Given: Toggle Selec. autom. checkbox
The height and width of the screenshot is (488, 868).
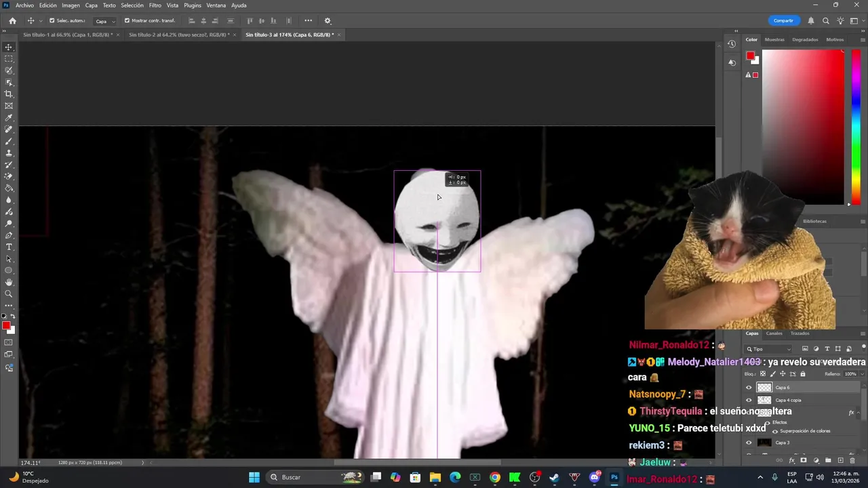Looking at the screenshot, I should (x=52, y=21).
